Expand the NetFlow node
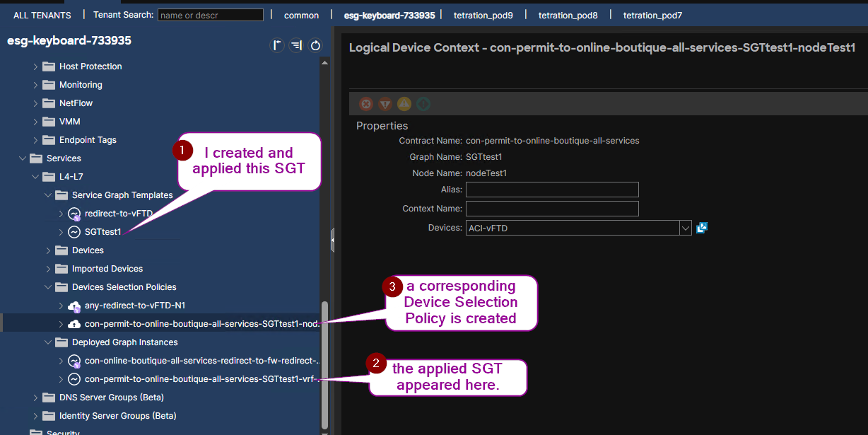The width and height of the screenshot is (868, 435). pyautogui.click(x=35, y=103)
